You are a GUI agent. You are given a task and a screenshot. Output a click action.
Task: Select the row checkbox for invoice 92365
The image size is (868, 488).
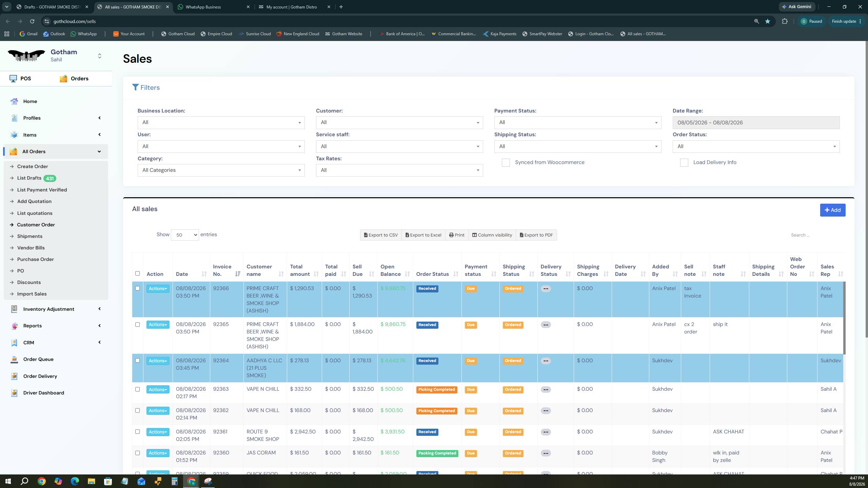click(137, 325)
